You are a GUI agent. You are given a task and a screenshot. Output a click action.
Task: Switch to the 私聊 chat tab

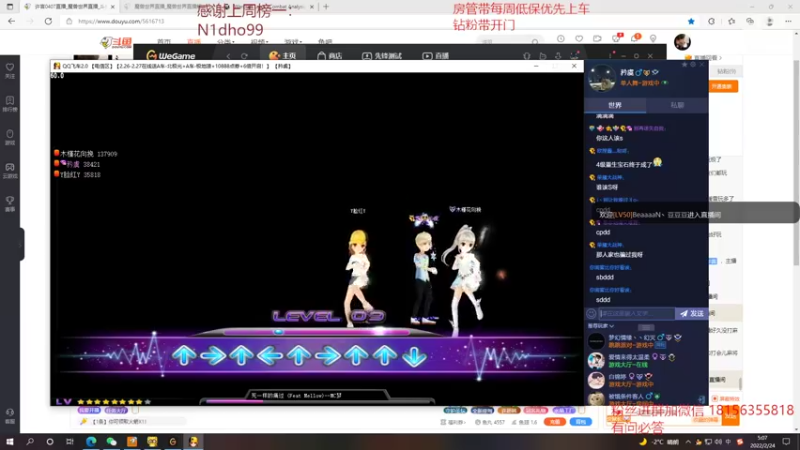677,105
